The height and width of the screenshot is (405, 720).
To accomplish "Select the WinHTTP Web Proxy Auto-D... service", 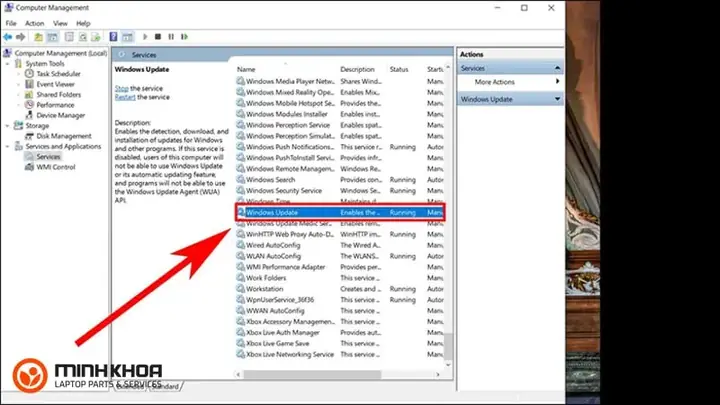I will 340,234.
